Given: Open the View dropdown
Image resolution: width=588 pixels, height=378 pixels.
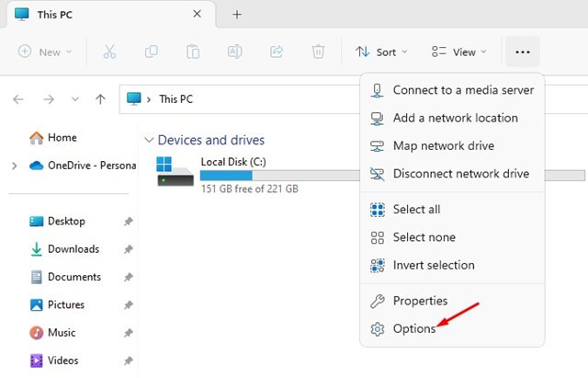Looking at the screenshot, I should tap(458, 52).
